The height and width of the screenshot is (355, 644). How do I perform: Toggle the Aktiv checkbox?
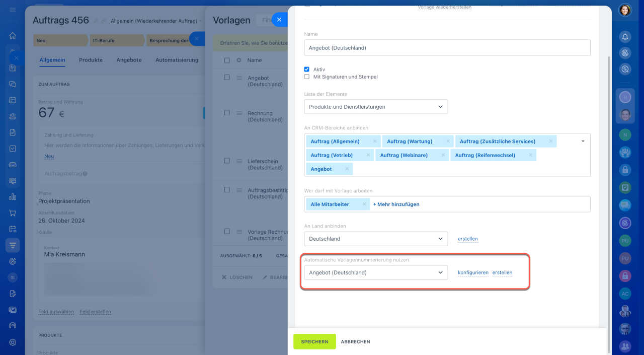[306, 69]
